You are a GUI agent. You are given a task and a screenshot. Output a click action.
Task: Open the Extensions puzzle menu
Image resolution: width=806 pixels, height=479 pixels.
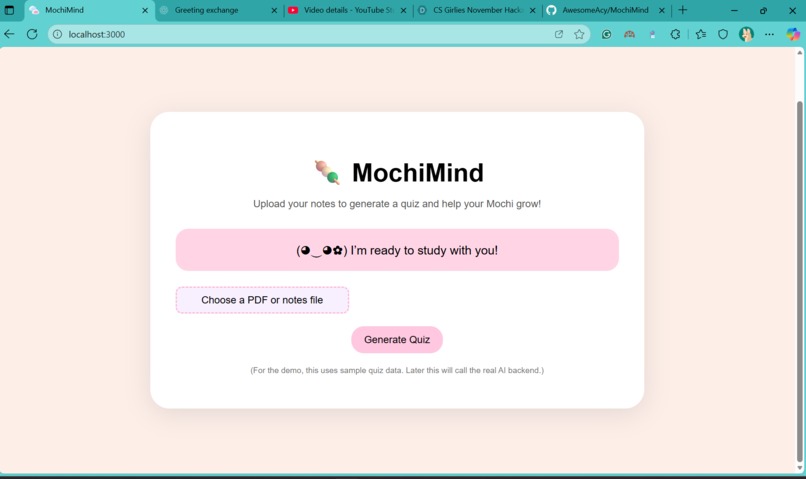tap(675, 34)
